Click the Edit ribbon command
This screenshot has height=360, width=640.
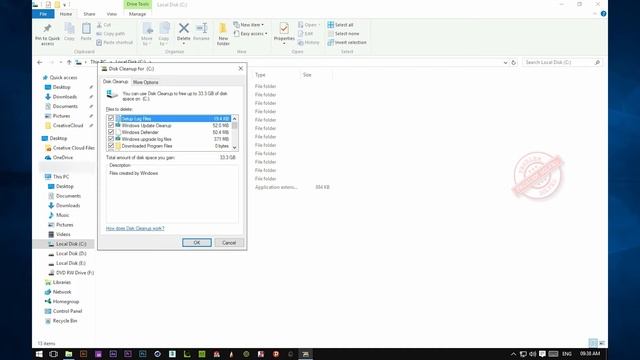pos(306,33)
